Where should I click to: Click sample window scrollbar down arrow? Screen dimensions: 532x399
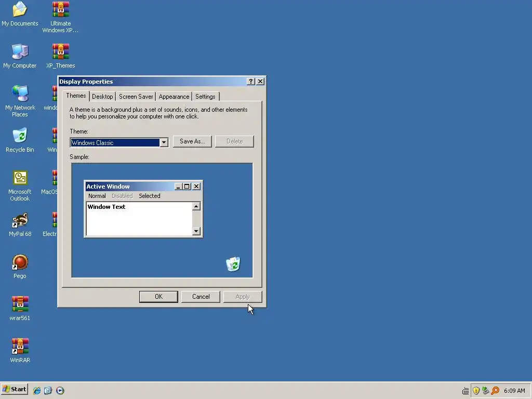coord(196,231)
